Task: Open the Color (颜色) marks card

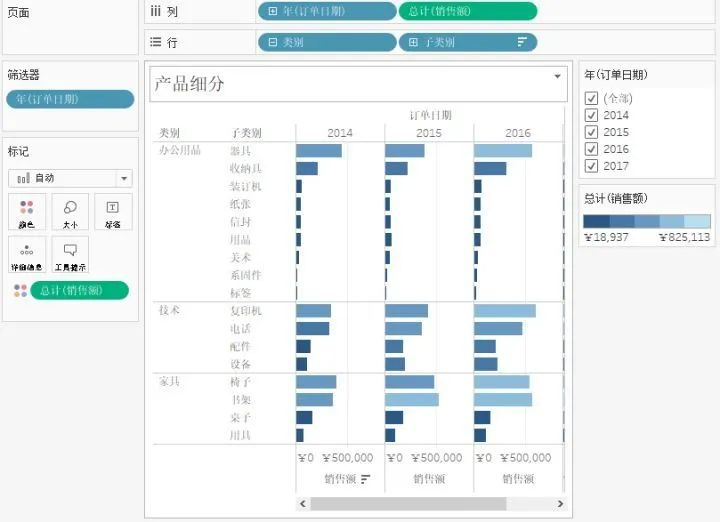Action: (27, 212)
